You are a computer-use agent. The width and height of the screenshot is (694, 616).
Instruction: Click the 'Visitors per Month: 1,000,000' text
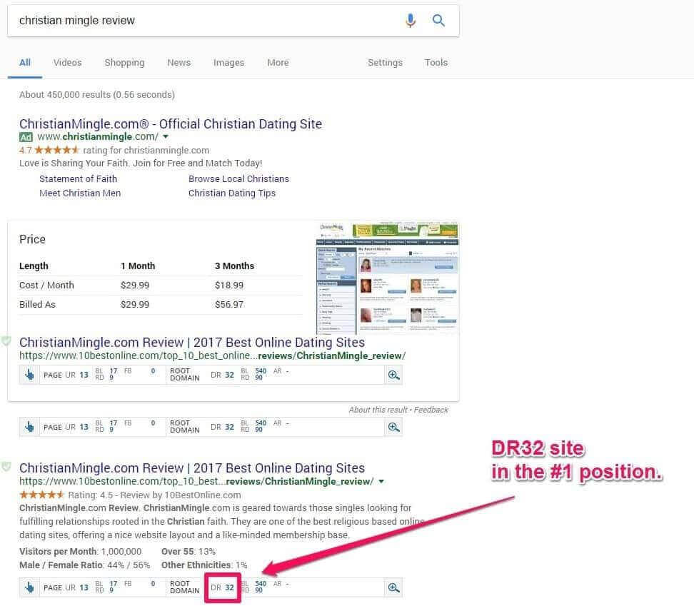[x=80, y=551]
